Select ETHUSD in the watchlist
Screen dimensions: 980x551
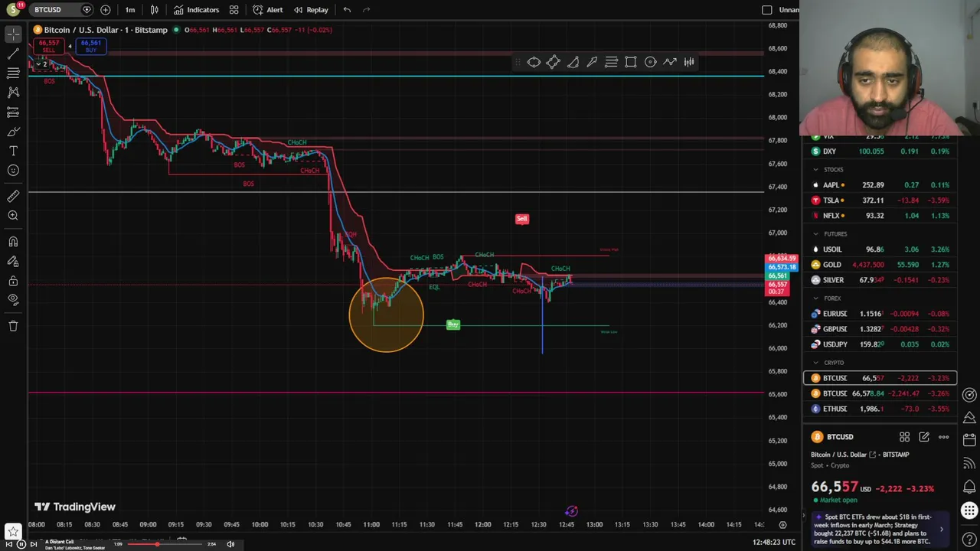coord(880,409)
